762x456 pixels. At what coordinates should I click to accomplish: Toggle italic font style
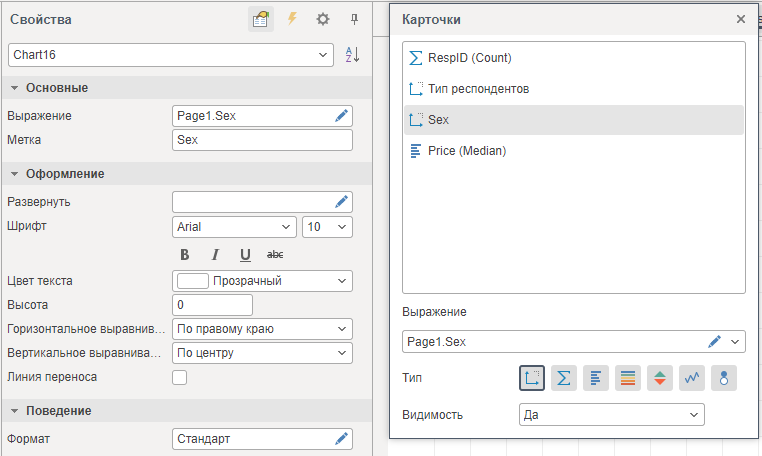pos(215,255)
